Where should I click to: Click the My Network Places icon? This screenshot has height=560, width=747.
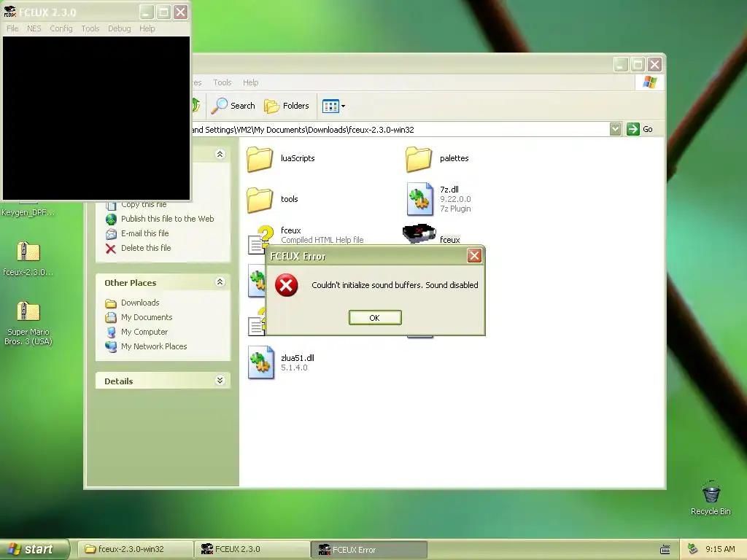click(111, 346)
